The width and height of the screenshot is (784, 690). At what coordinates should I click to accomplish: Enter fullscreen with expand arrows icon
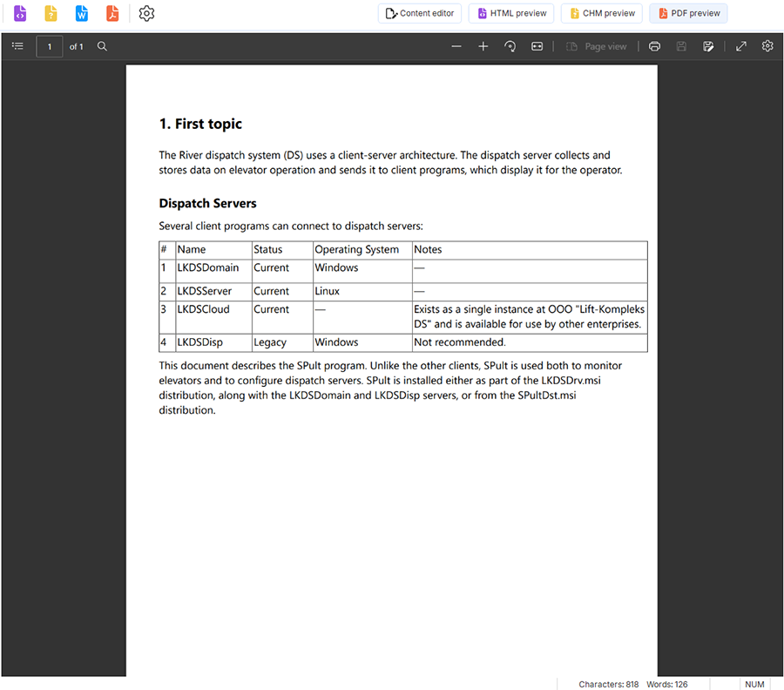tap(741, 46)
